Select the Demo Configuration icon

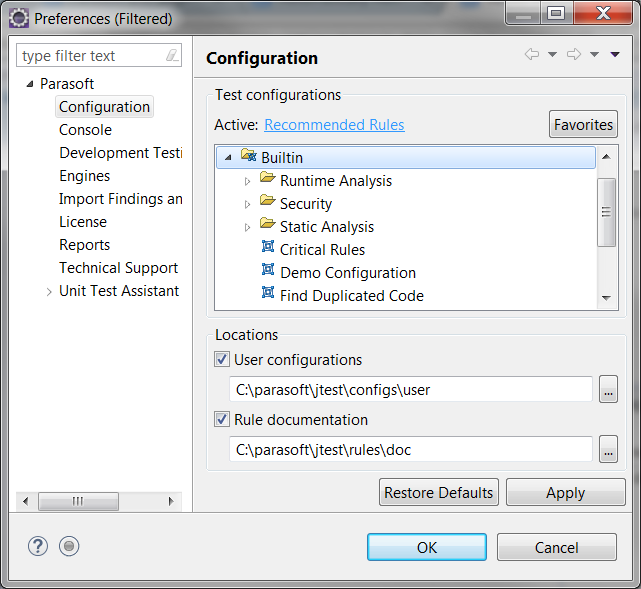pos(268,269)
